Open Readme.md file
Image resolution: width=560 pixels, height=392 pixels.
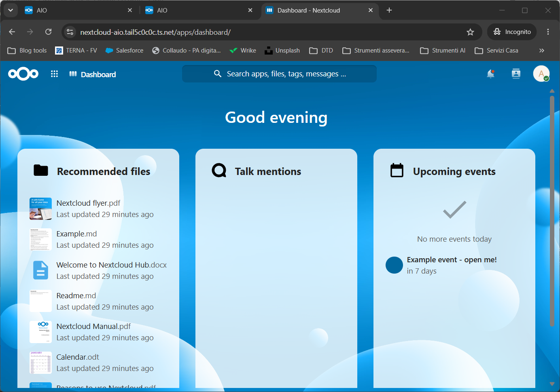tap(98, 301)
